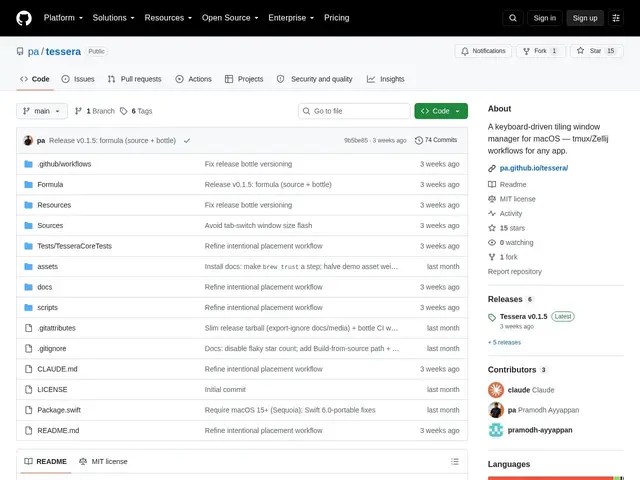
Task: Click the commit status checkmark icon
Action: [x=187, y=140]
